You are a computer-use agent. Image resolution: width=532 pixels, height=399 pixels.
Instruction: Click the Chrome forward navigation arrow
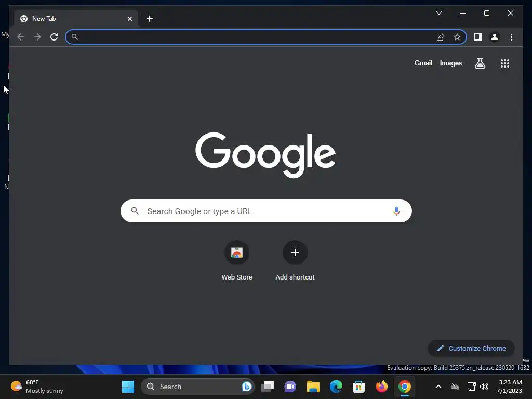(37, 37)
